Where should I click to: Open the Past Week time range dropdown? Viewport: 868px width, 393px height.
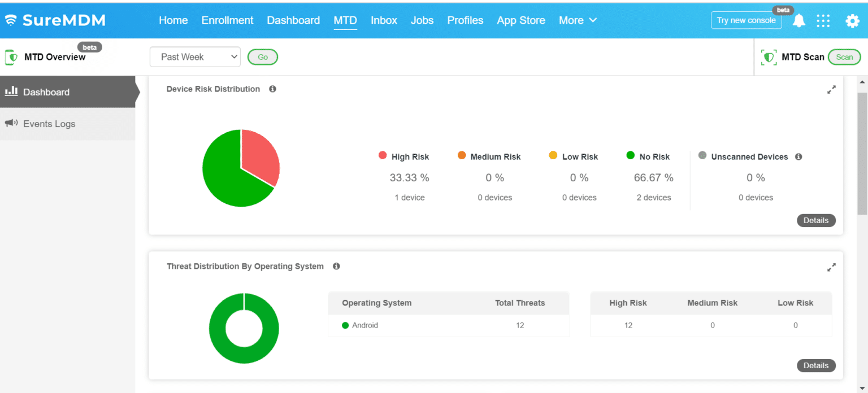point(195,56)
